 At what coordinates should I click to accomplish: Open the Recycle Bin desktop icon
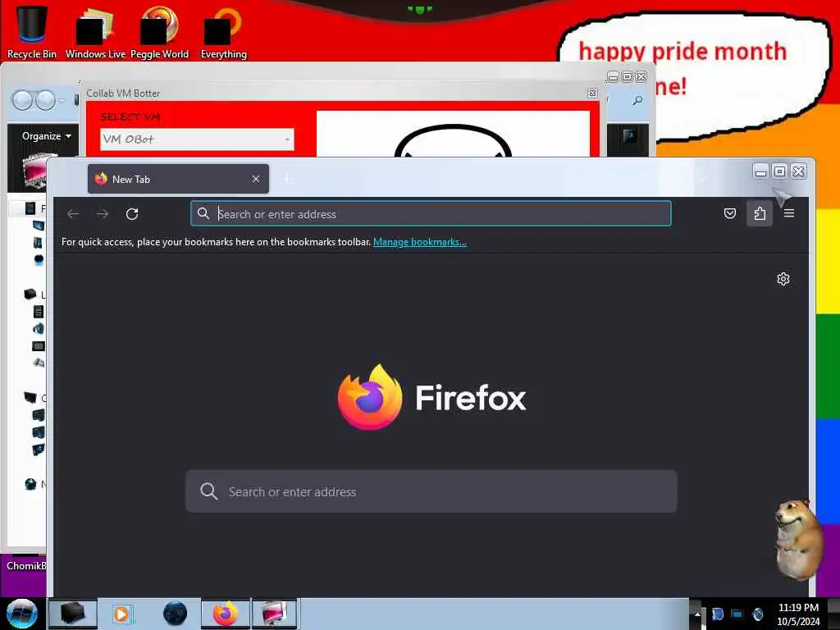coord(32,31)
